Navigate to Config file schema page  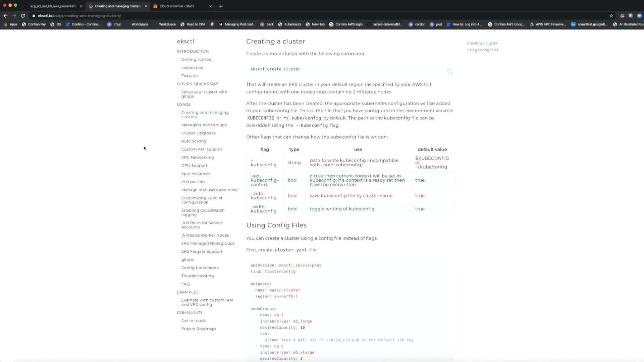pos(200,268)
